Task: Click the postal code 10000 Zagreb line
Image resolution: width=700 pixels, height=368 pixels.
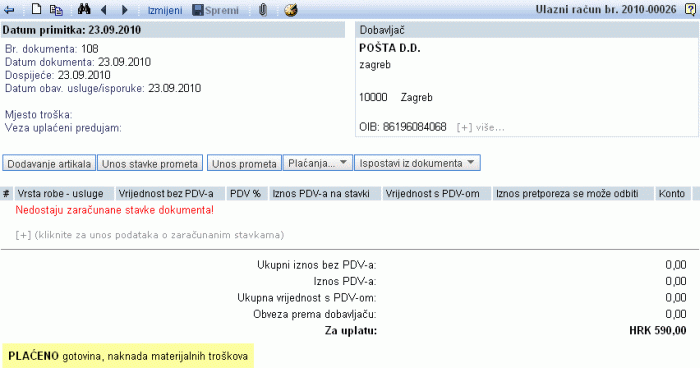Action: (396, 97)
